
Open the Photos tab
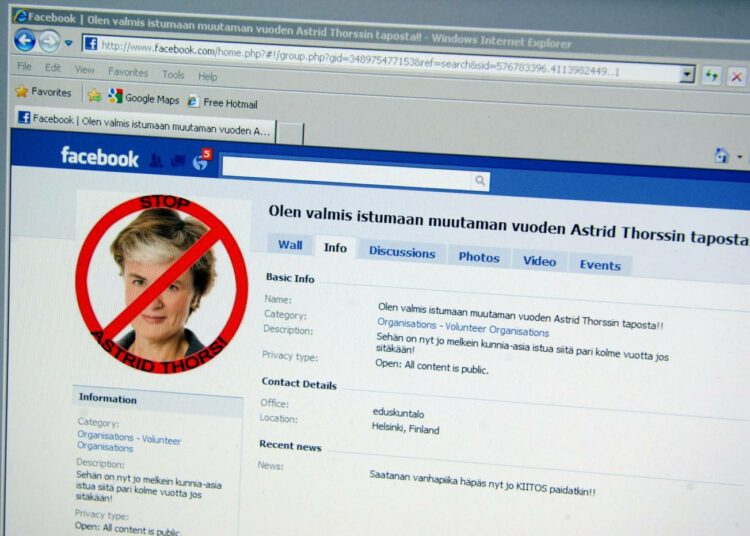pyautogui.click(x=479, y=257)
